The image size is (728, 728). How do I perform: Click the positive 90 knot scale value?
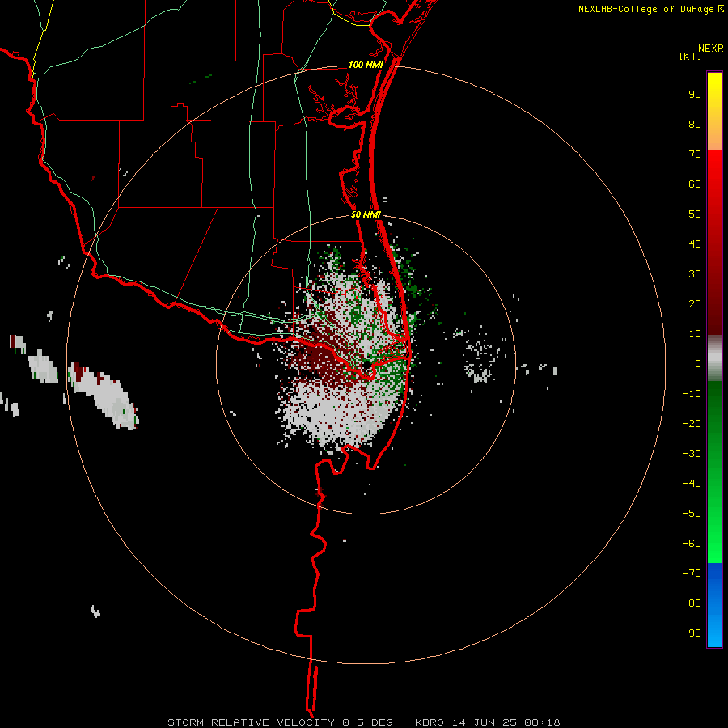695,95
